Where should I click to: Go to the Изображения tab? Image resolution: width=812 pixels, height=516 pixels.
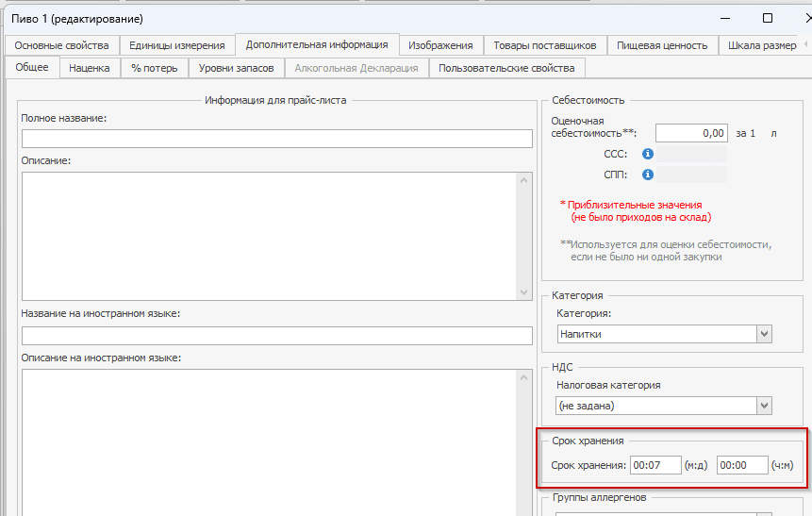[x=440, y=45]
